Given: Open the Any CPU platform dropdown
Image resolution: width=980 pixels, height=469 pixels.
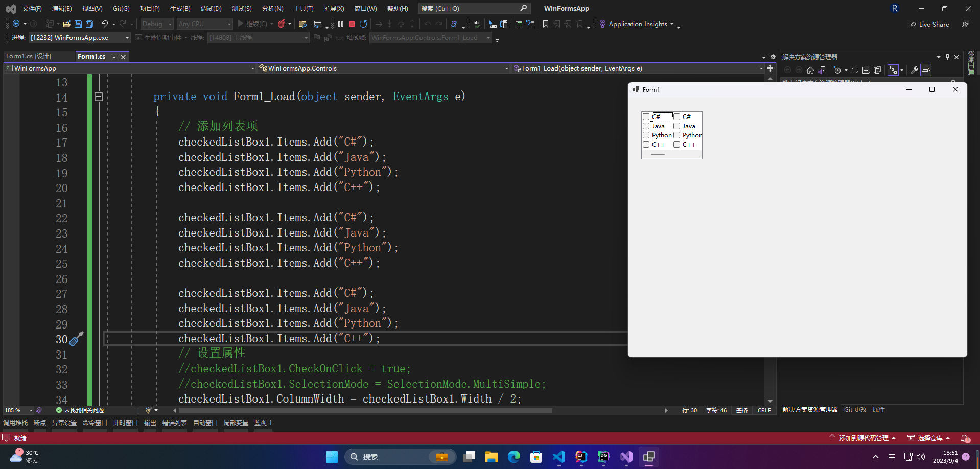Looking at the screenshot, I should [x=204, y=24].
